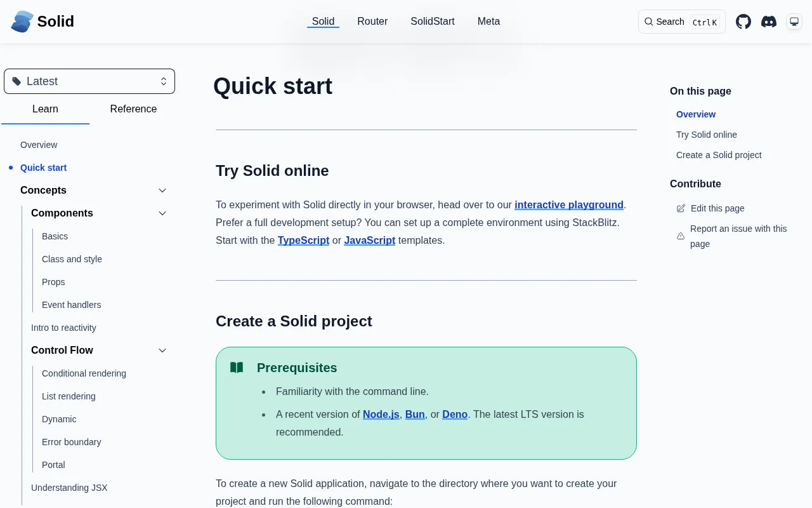The height and width of the screenshot is (508, 812).
Task: Click Concepts section label
Action: point(43,190)
